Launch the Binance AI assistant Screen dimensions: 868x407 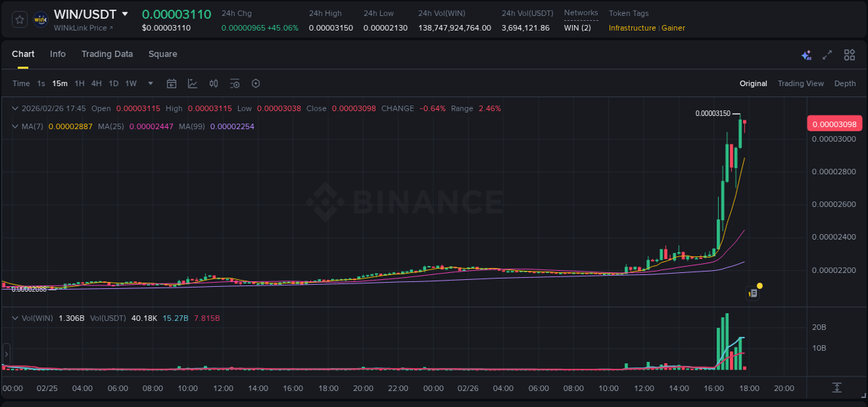click(806, 54)
